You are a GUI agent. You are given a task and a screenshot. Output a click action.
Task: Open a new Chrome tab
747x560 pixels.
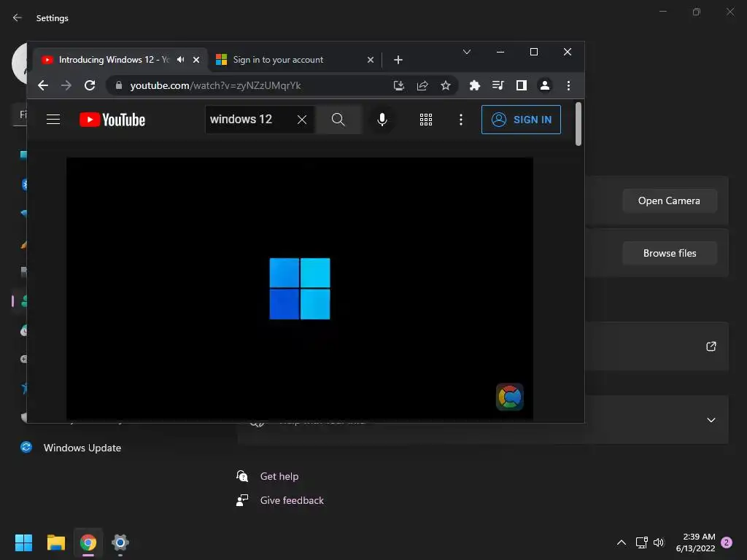(398, 60)
